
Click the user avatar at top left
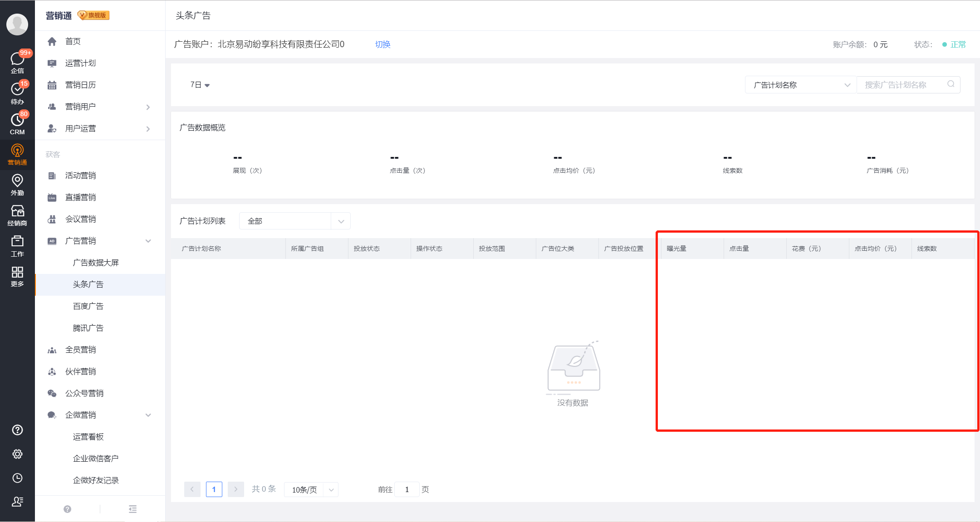(17, 24)
